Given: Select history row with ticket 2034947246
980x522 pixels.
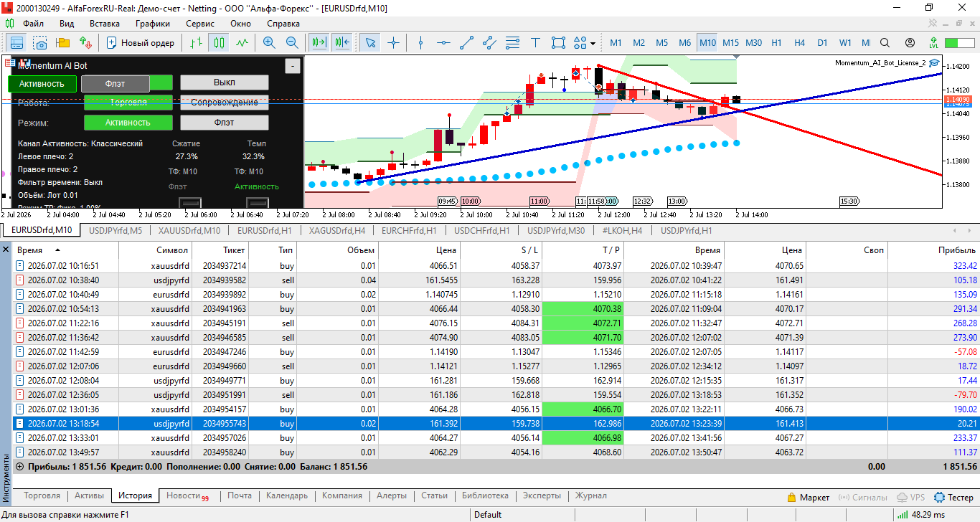Looking at the screenshot, I should point(496,351).
